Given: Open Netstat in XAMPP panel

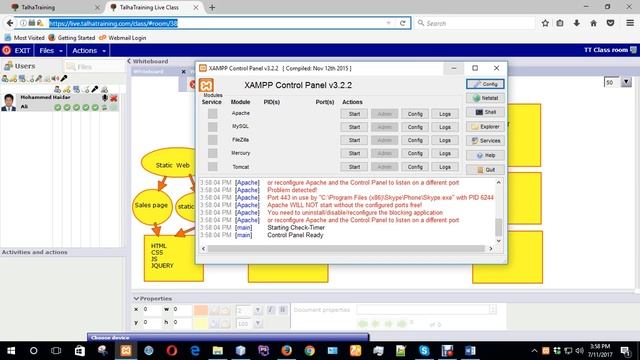Looking at the screenshot, I should point(485,98).
